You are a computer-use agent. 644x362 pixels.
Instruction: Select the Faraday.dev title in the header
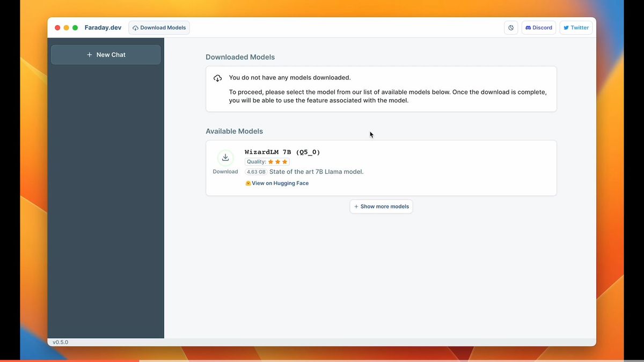pyautogui.click(x=103, y=27)
